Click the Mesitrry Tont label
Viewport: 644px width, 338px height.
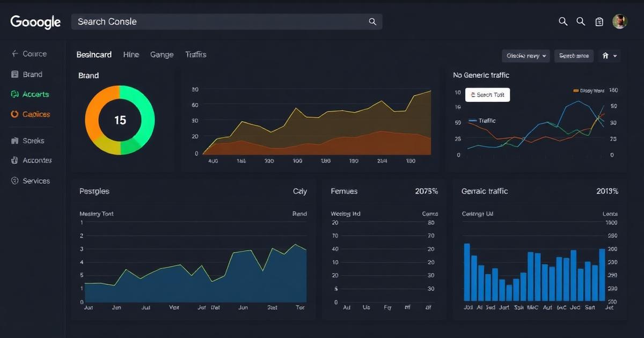[x=97, y=214]
